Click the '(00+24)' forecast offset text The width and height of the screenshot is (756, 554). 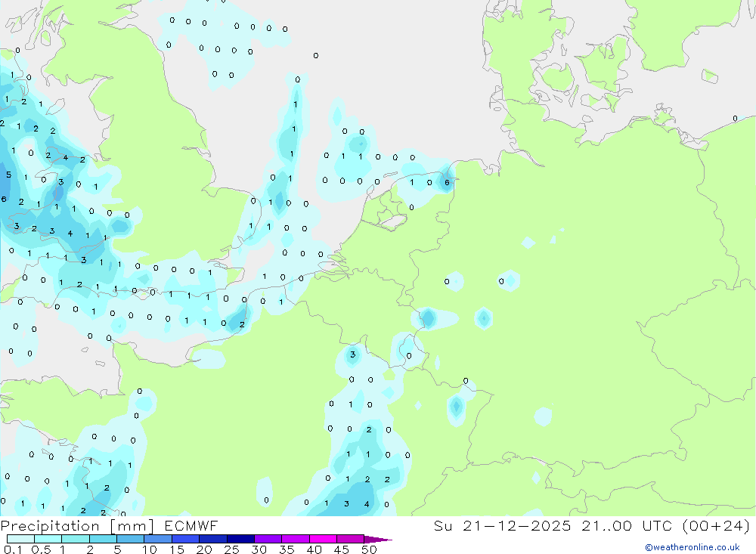click(716, 525)
